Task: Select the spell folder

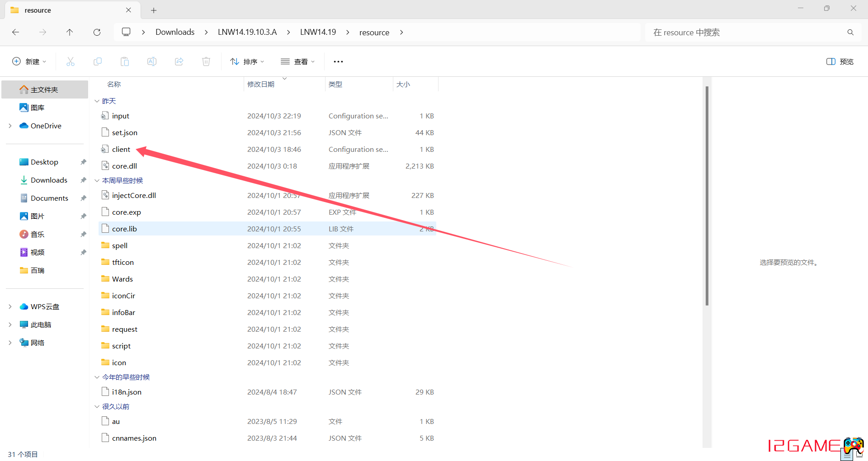Action: coord(267,245)
